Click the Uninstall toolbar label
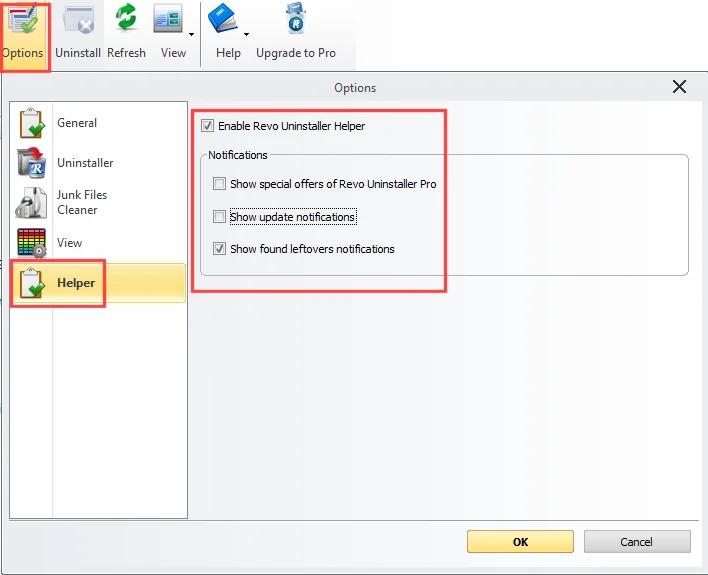The width and height of the screenshot is (708, 575). tap(78, 53)
